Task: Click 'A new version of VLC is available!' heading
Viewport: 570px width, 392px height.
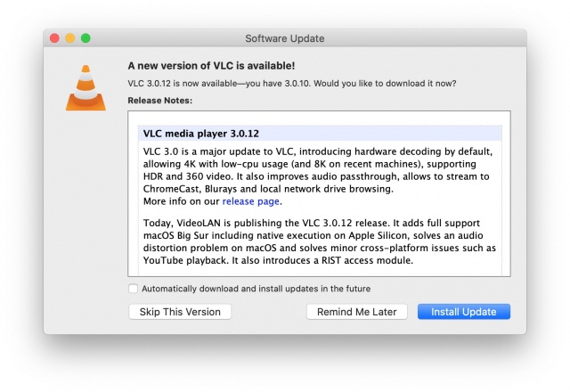Action: coord(211,66)
